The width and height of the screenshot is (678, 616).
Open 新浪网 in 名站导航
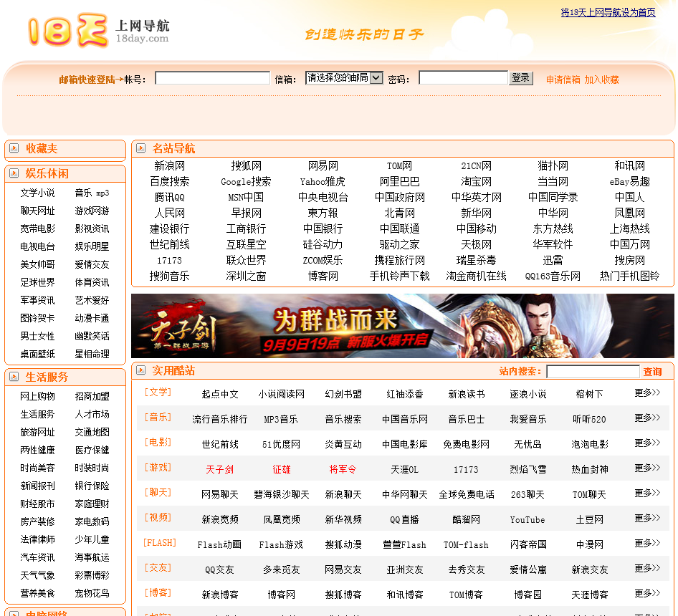pos(169,165)
